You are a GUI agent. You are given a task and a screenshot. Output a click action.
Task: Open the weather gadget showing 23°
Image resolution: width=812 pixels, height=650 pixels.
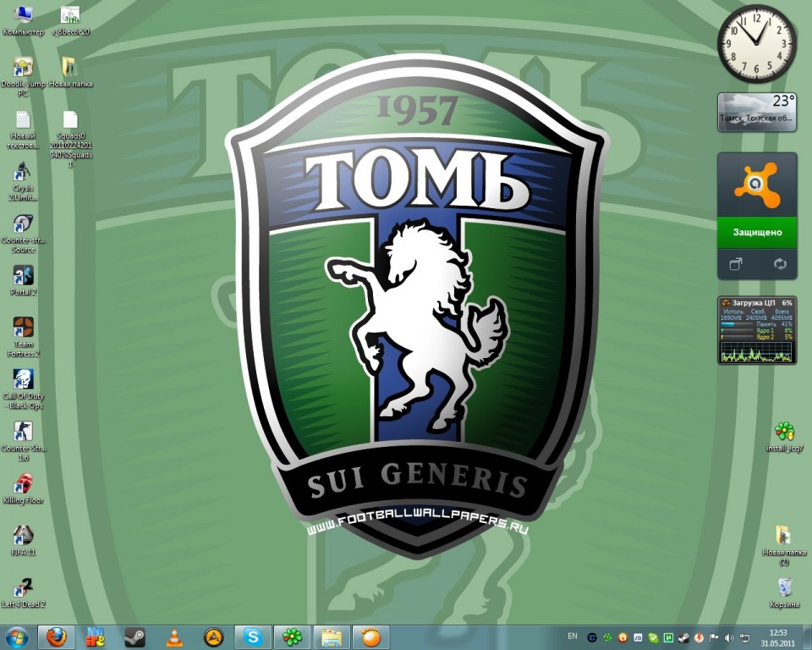pos(756,112)
